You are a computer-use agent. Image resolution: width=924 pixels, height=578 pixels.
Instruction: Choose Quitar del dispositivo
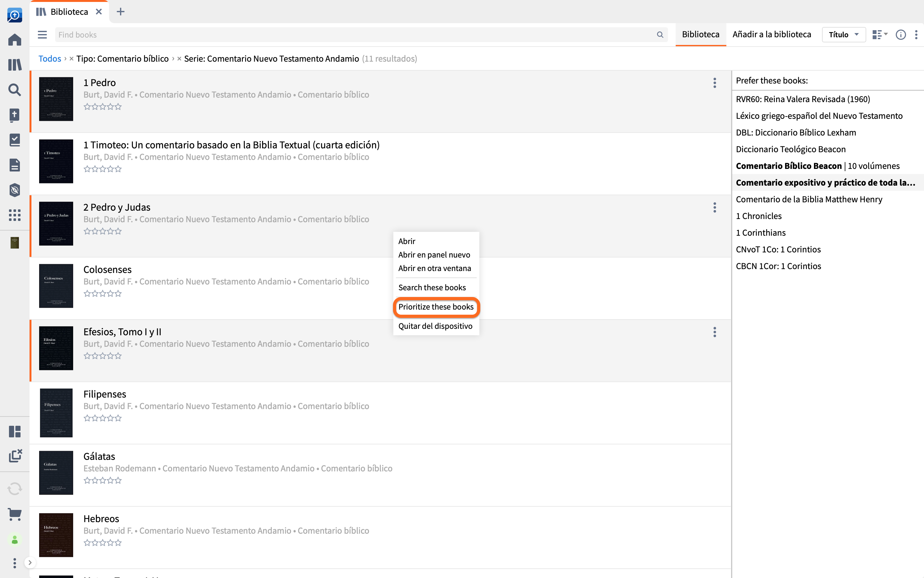click(x=436, y=326)
